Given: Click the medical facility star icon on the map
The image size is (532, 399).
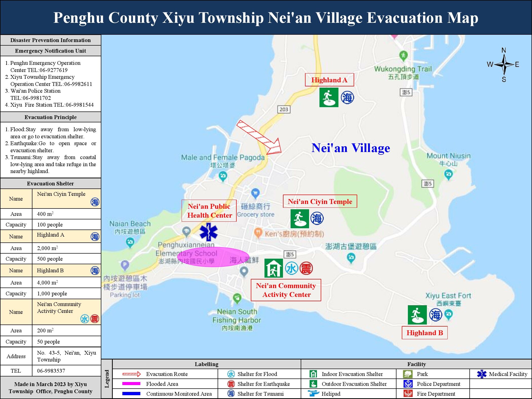Looking at the screenshot, I should tap(208, 232).
